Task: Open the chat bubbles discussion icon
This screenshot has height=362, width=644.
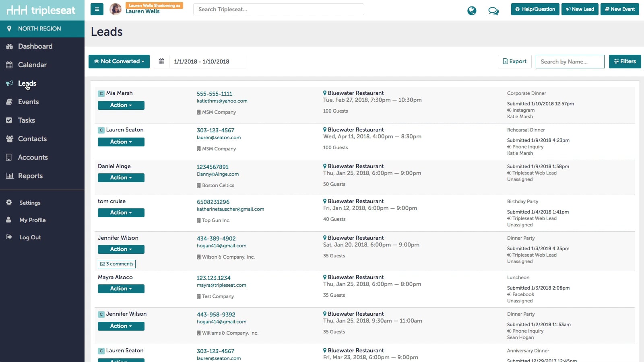Action: point(493,11)
